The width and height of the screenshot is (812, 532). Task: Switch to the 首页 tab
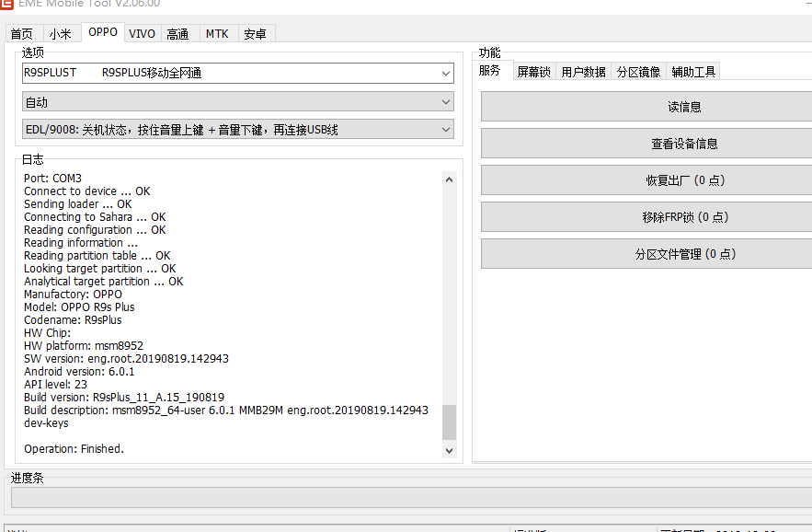click(22, 34)
